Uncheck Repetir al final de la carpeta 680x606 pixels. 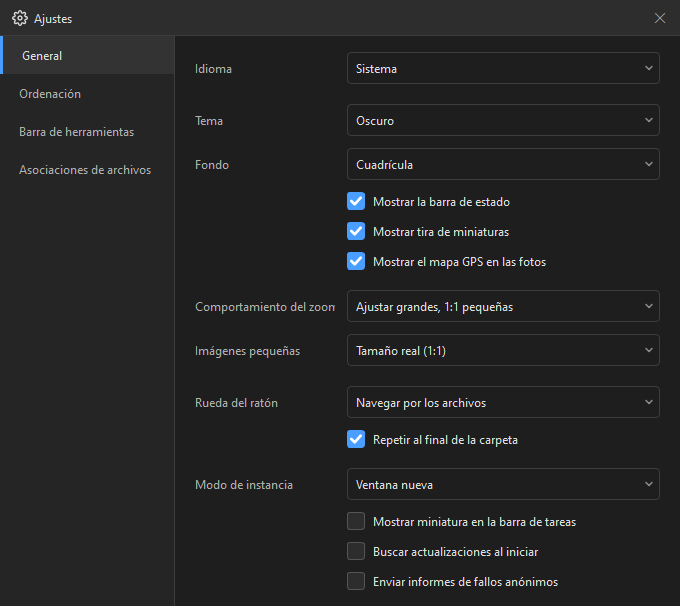[356, 439]
